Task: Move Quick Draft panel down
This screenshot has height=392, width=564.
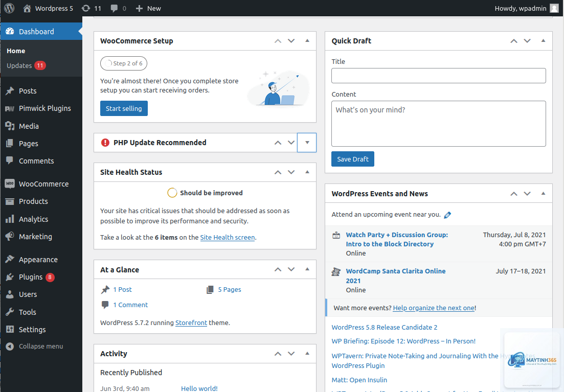Action: click(527, 41)
